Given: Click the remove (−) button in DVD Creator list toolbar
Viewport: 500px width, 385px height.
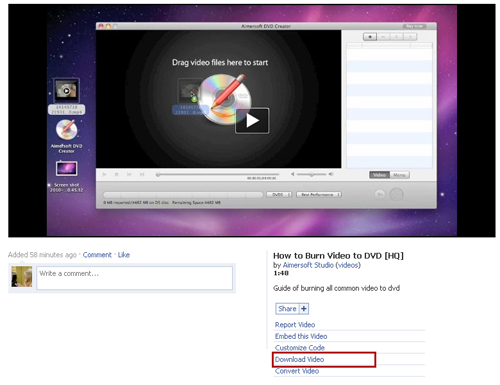Looking at the screenshot, I should coord(383,37).
